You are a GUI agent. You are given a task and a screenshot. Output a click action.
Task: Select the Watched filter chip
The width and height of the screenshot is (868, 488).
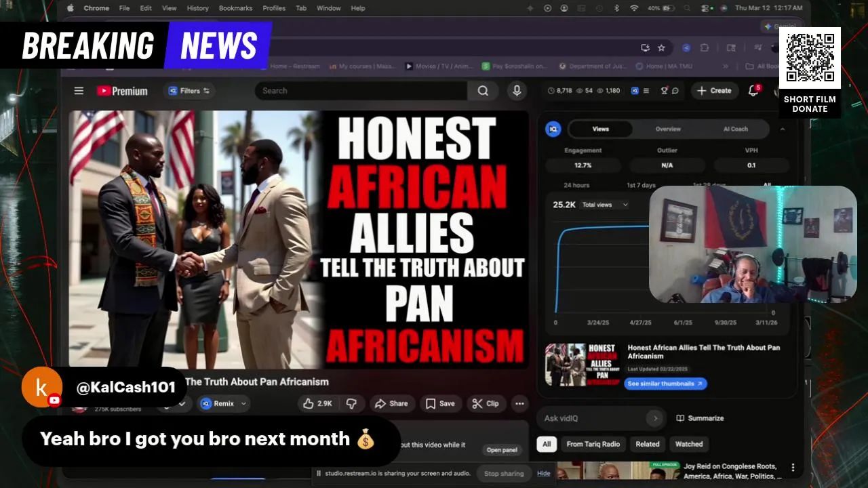(689, 444)
